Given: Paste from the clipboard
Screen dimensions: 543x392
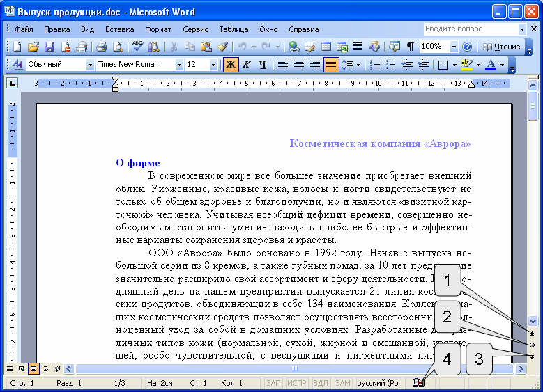Looking at the screenshot, I should (x=206, y=47).
